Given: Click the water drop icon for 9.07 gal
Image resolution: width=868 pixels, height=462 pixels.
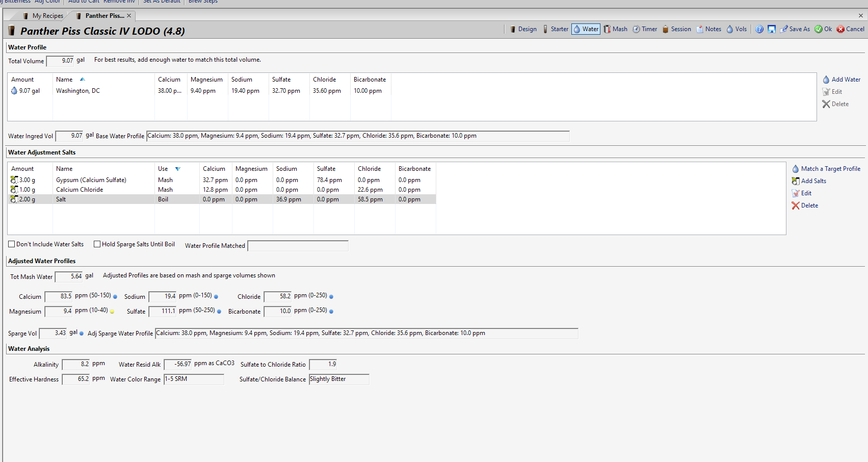Looking at the screenshot, I should pos(14,91).
